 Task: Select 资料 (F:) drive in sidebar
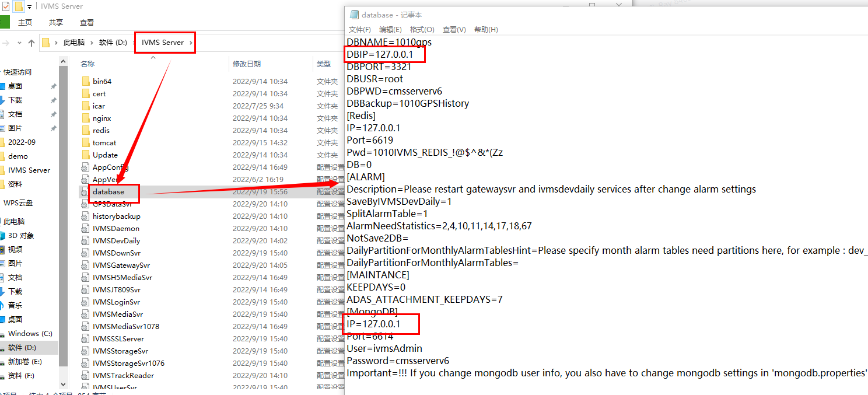tap(21, 376)
